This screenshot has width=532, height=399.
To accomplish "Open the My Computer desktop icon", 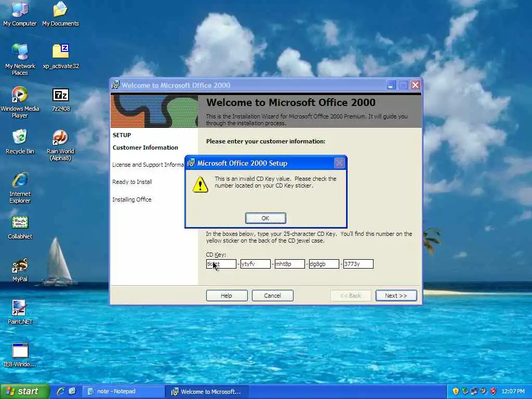I will coord(20,14).
